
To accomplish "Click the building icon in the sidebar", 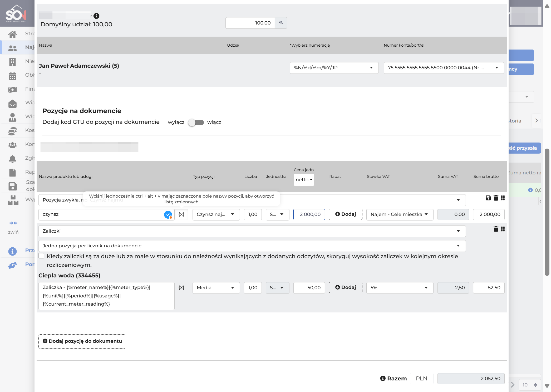I will [12, 62].
